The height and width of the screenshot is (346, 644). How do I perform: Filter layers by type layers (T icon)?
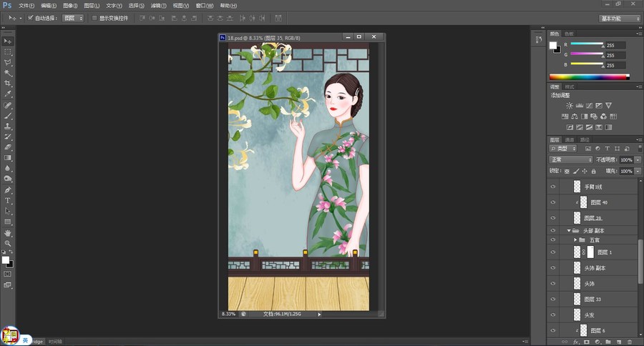pyautogui.click(x=607, y=149)
